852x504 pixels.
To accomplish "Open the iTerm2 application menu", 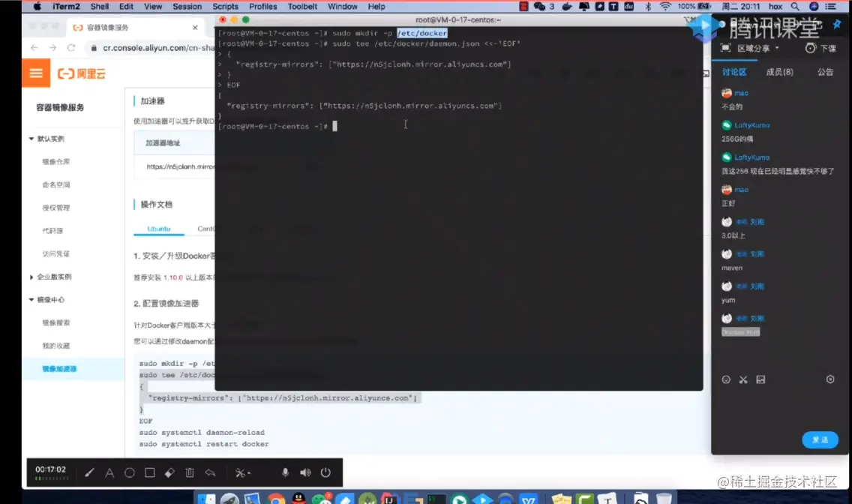I will coord(66,7).
